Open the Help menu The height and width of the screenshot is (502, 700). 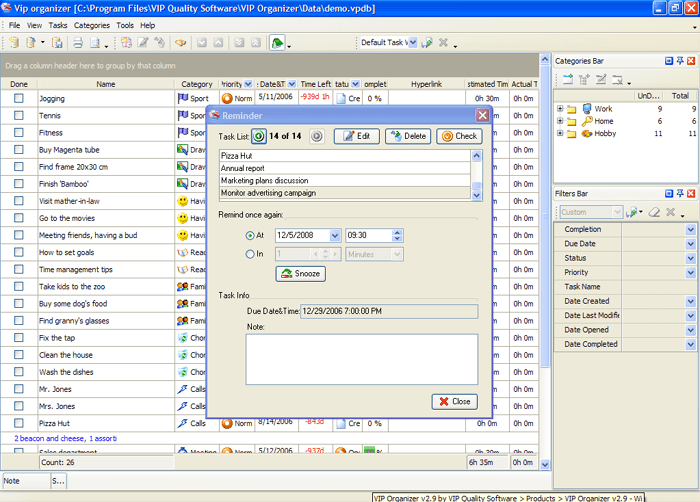pyautogui.click(x=148, y=25)
